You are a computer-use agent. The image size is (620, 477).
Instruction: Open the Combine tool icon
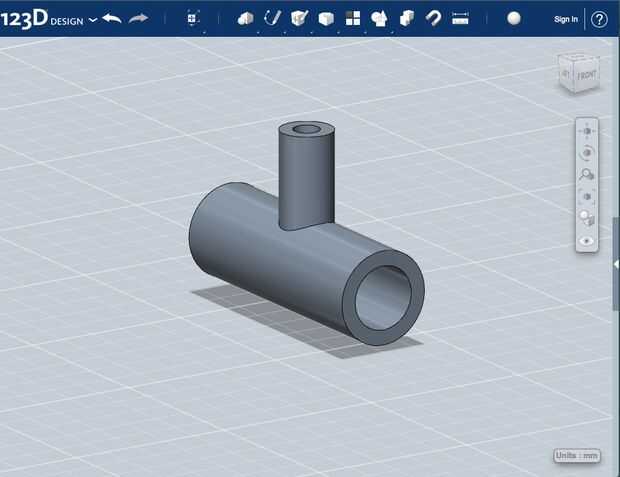click(x=406, y=18)
